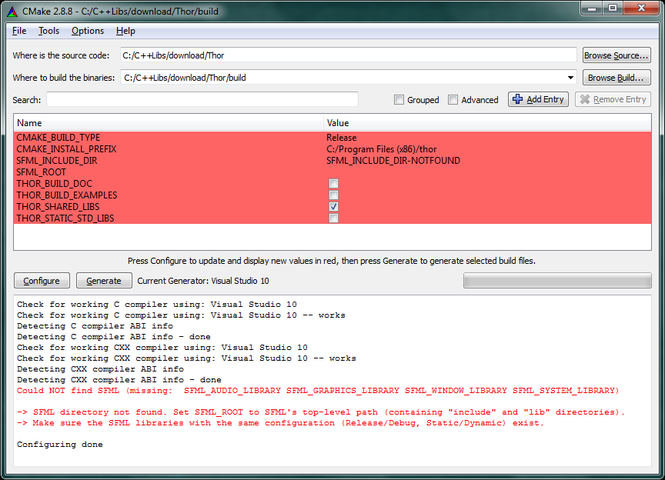
Task: Expand the build binaries path dropdown
Action: tap(570, 78)
